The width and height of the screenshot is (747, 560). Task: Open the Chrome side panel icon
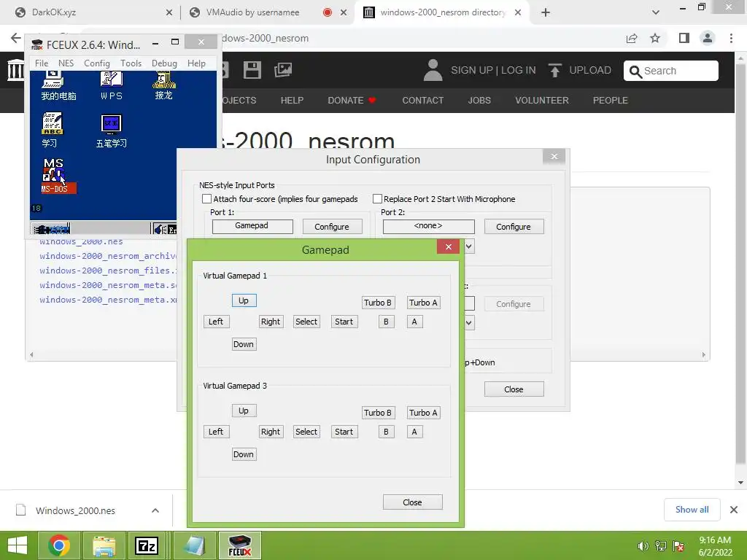click(684, 38)
